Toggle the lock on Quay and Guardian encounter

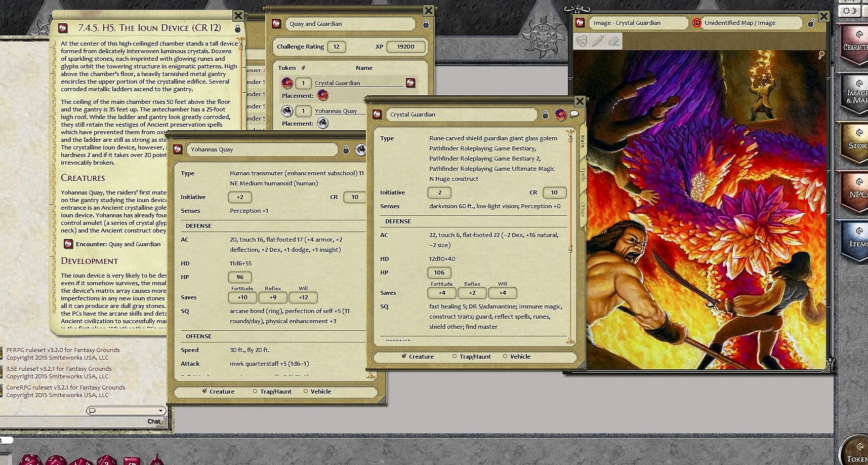pos(426,24)
